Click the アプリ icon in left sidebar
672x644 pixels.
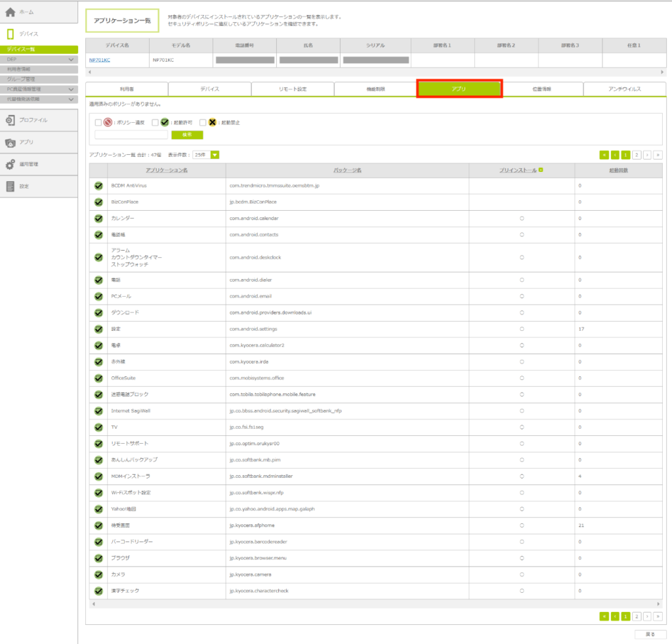(10, 142)
